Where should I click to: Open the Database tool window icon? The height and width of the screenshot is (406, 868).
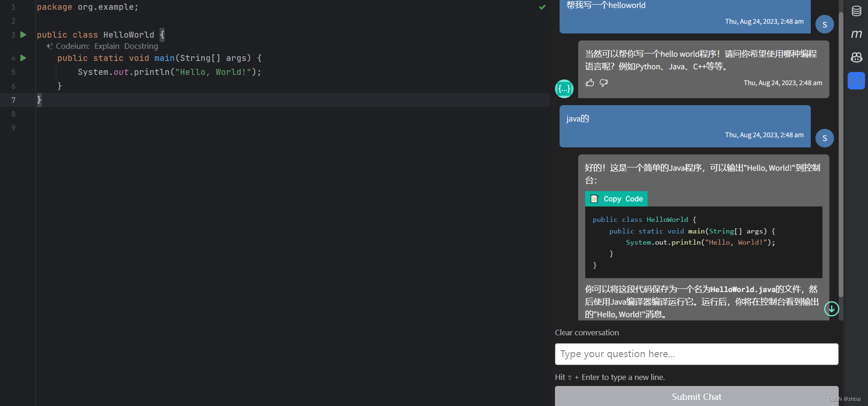pyautogui.click(x=856, y=11)
